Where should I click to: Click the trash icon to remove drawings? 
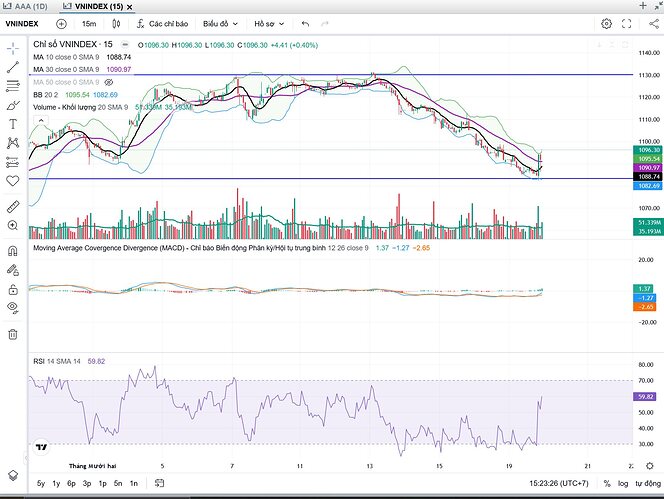[x=13, y=334]
